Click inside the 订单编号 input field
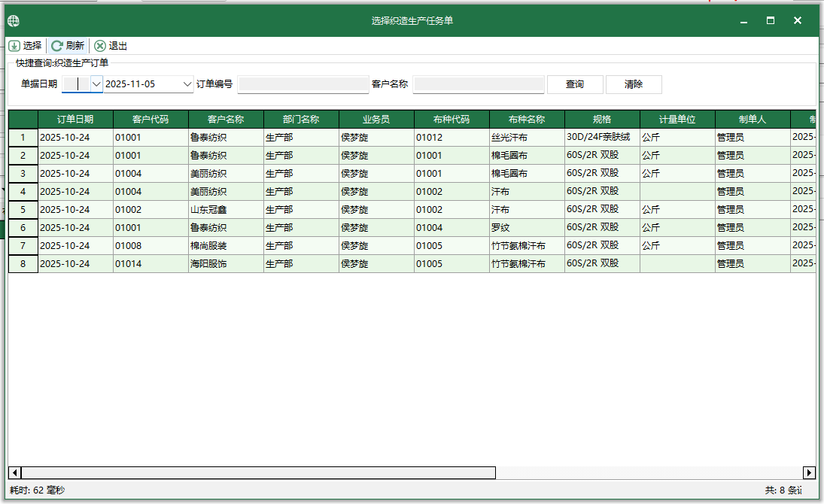 coord(303,83)
